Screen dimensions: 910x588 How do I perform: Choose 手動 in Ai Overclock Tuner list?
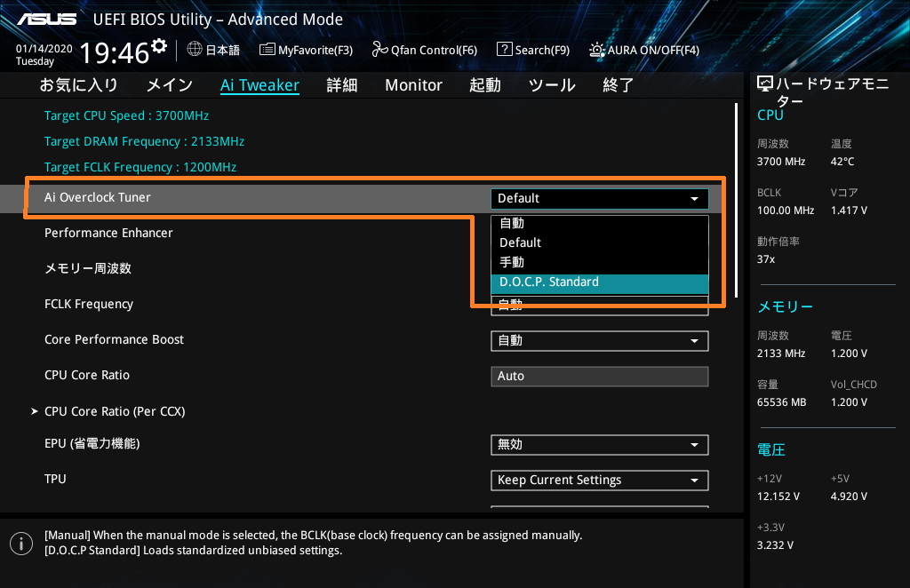coord(600,262)
